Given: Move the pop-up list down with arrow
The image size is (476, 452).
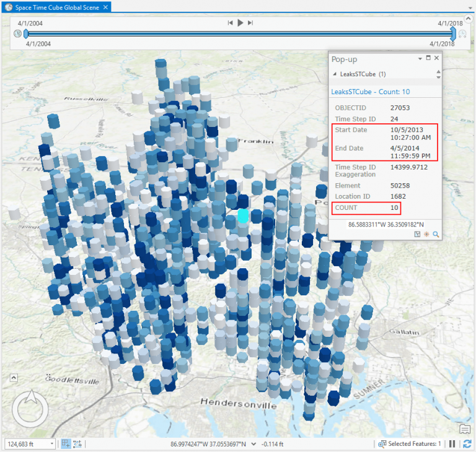Looking at the screenshot, I should (438, 77).
